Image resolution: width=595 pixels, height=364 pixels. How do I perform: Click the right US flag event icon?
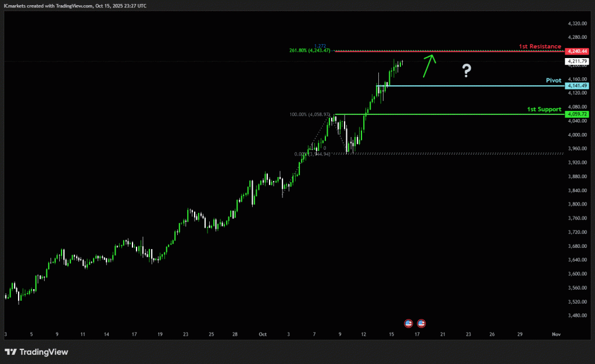pyautogui.click(x=421, y=323)
